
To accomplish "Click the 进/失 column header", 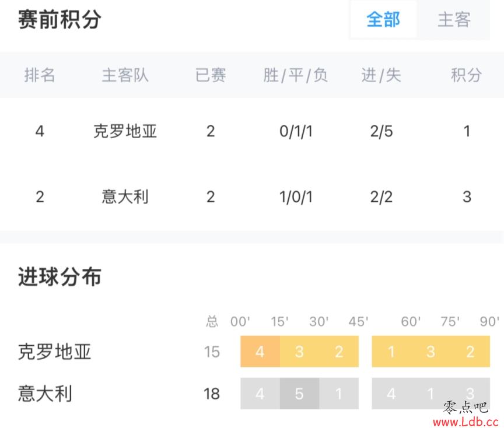I will pyautogui.click(x=381, y=75).
